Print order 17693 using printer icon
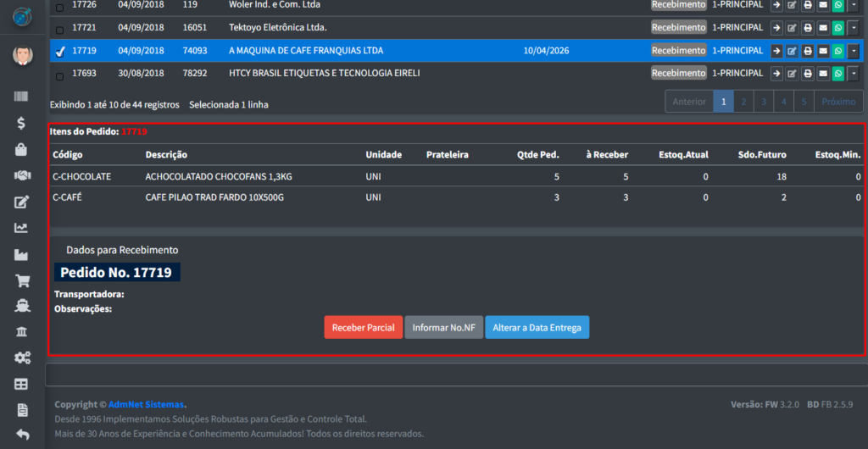The width and height of the screenshot is (868, 449). (808, 74)
